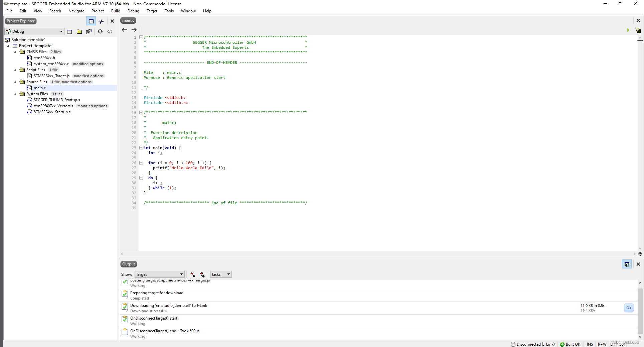Collapse the Source Files folder
Viewport: 644px width, 347px height.
15,82
